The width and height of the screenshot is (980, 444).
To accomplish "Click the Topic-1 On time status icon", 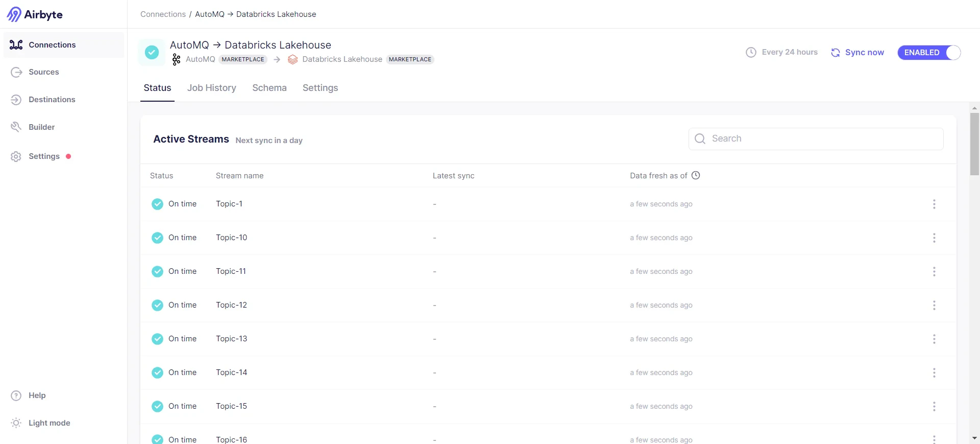I will 157,204.
